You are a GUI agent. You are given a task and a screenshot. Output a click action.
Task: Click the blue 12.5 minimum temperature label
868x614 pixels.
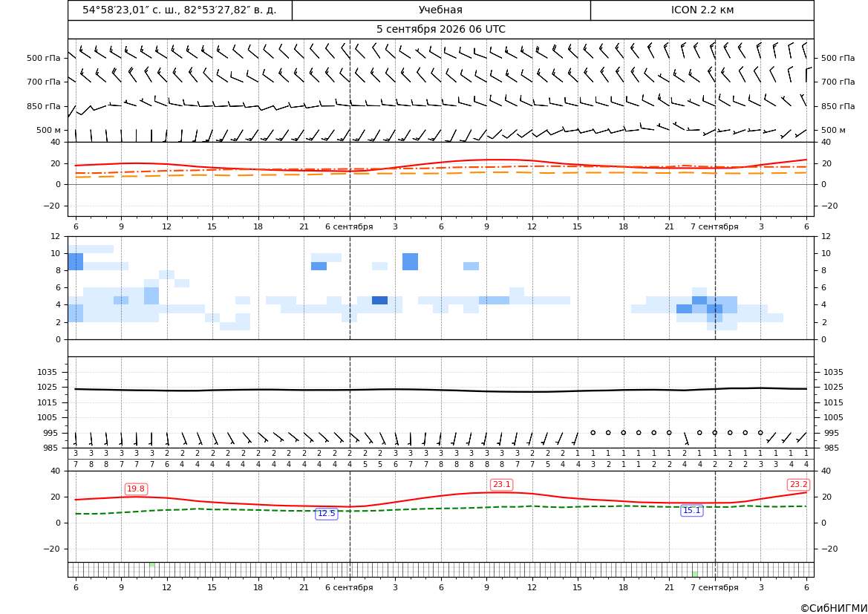click(326, 513)
